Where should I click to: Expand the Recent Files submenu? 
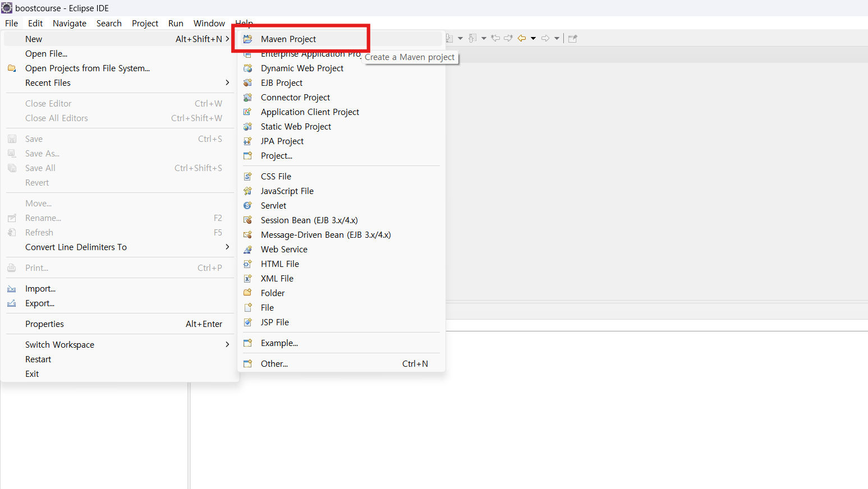[x=119, y=83]
